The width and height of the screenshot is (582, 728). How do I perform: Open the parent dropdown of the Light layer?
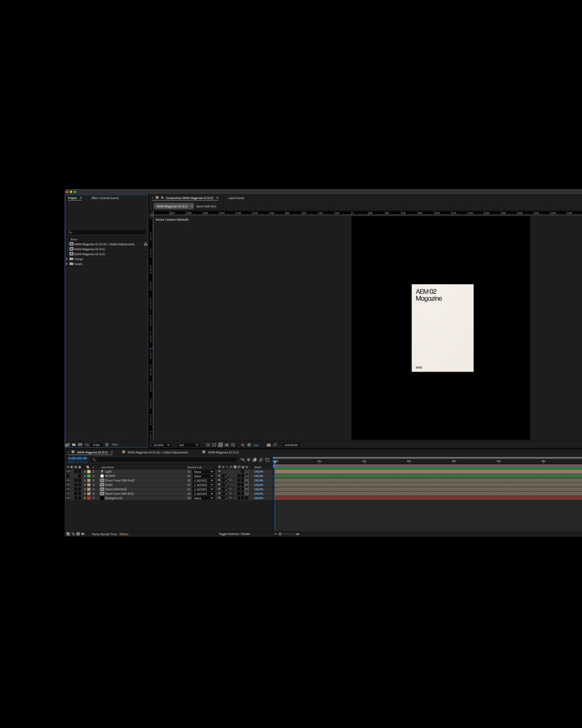pyautogui.click(x=204, y=471)
